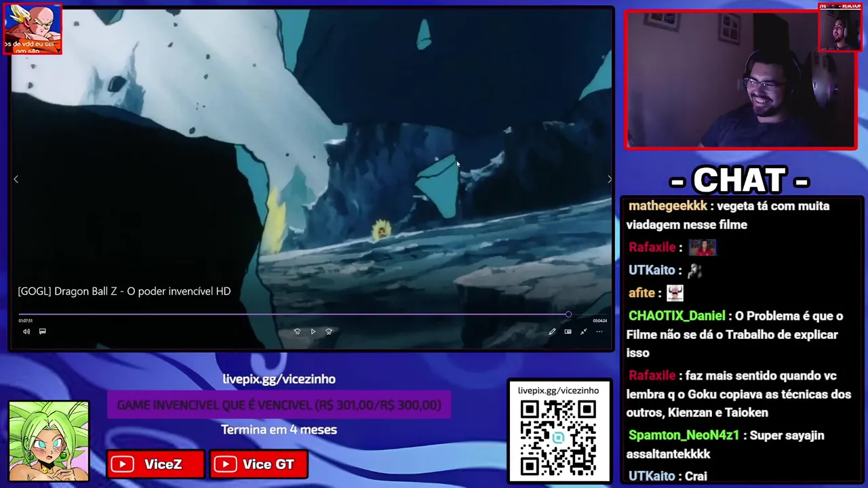Go to previous item with left arrow

(x=16, y=179)
